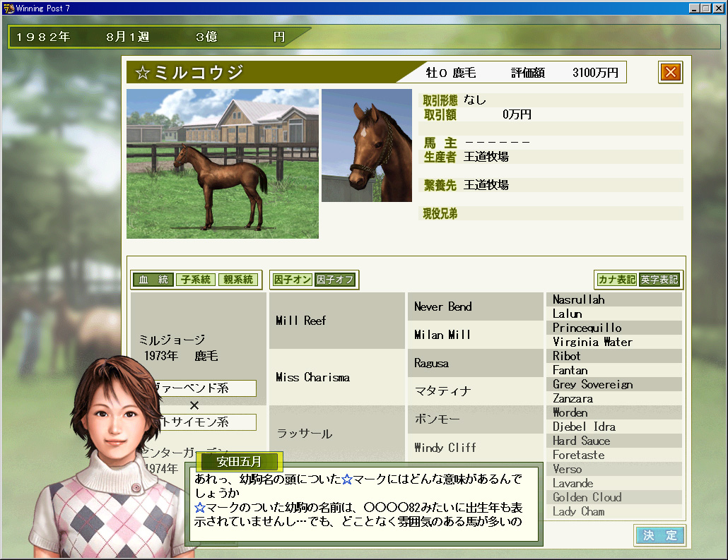Click the Winning Post 7 title bar icon
Viewport: 728px width, 560px height.
point(8,8)
